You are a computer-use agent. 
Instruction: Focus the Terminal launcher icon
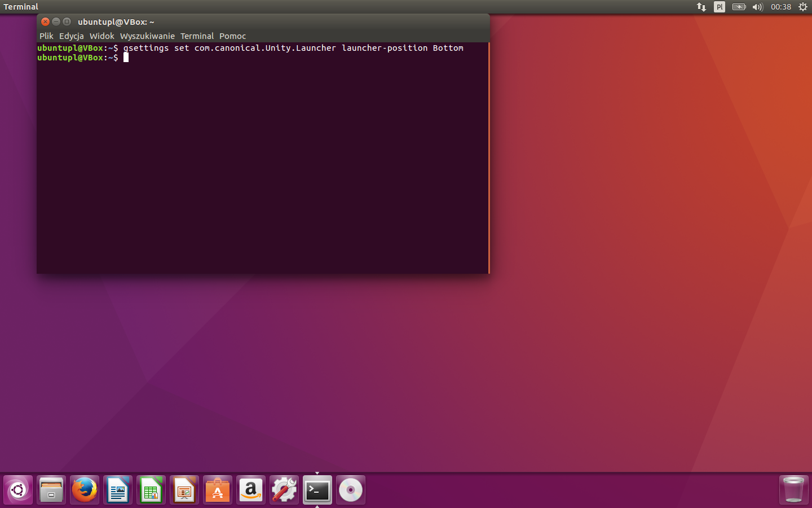pos(317,490)
